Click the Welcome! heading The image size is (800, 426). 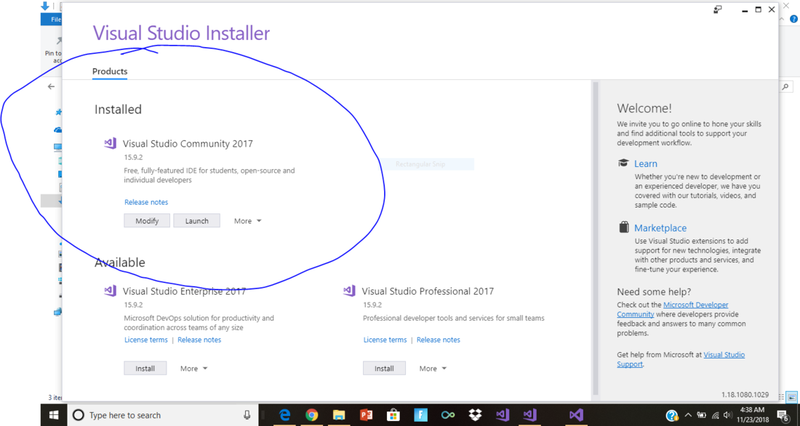(644, 108)
